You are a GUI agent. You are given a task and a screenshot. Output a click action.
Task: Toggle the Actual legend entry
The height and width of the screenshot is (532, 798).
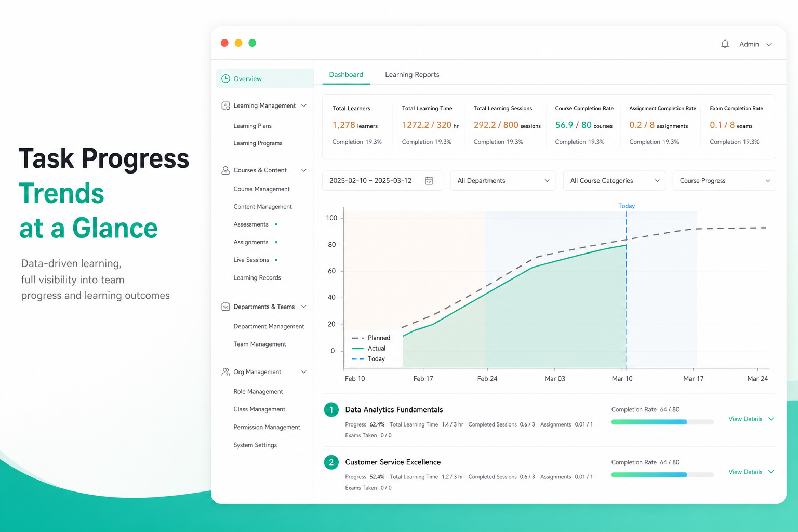pos(369,349)
